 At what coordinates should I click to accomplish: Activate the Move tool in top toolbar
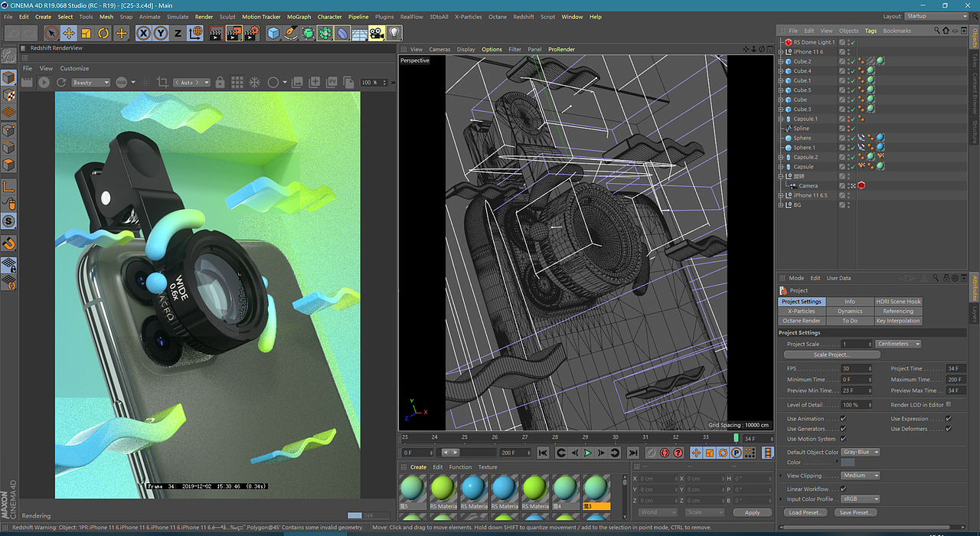point(68,33)
